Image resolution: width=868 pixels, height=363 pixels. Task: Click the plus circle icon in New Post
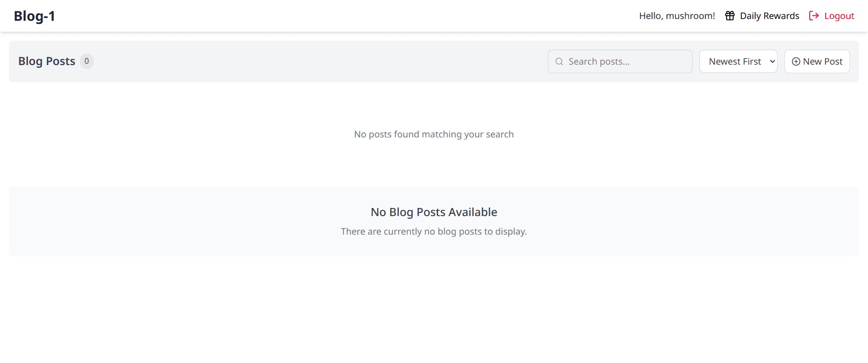pyautogui.click(x=796, y=61)
